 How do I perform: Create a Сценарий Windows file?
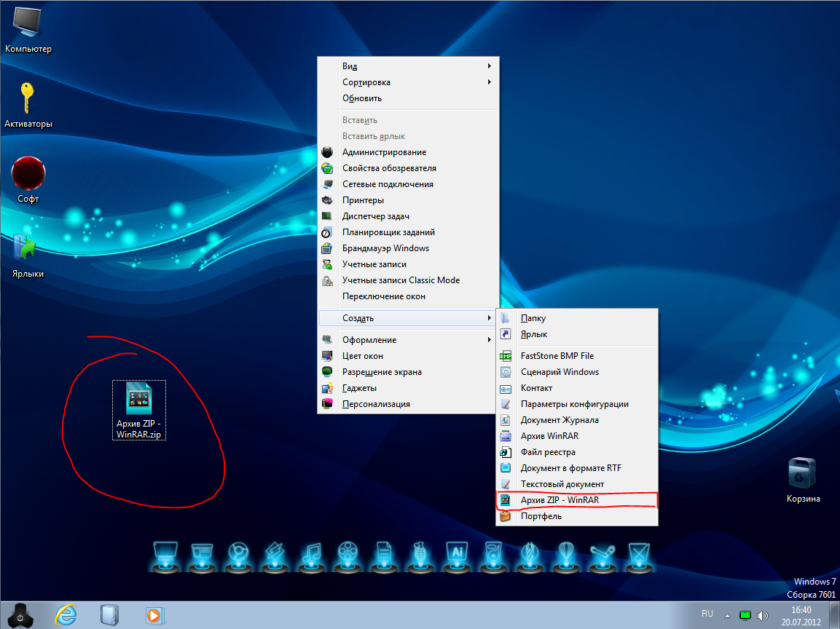pyautogui.click(x=577, y=372)
